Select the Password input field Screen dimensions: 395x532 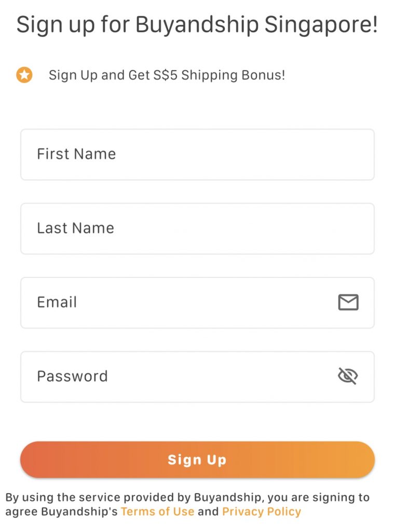coord(197,377)
